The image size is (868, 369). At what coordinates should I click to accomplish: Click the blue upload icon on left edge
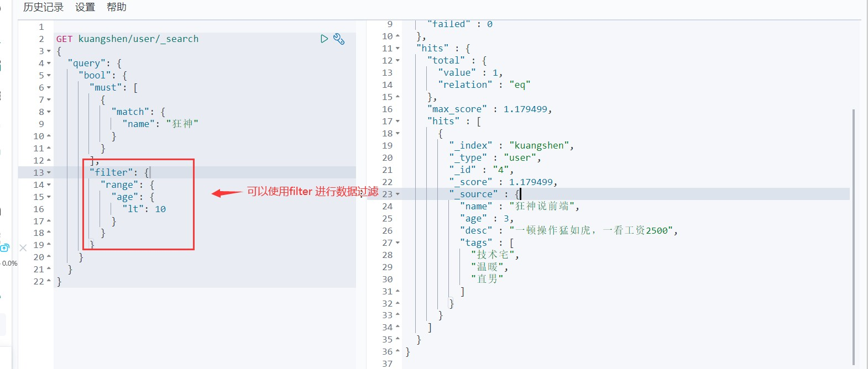click(x=4, y=248)
